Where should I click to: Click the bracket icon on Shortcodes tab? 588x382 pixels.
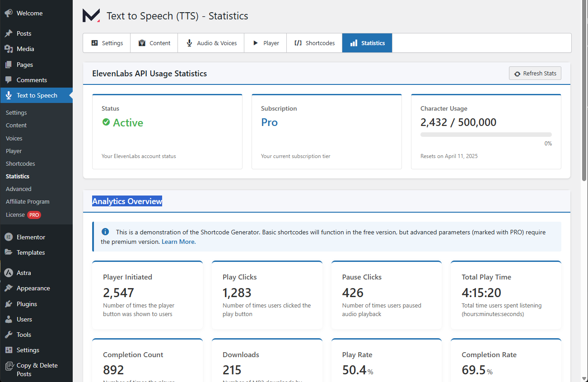coord(298,43)
